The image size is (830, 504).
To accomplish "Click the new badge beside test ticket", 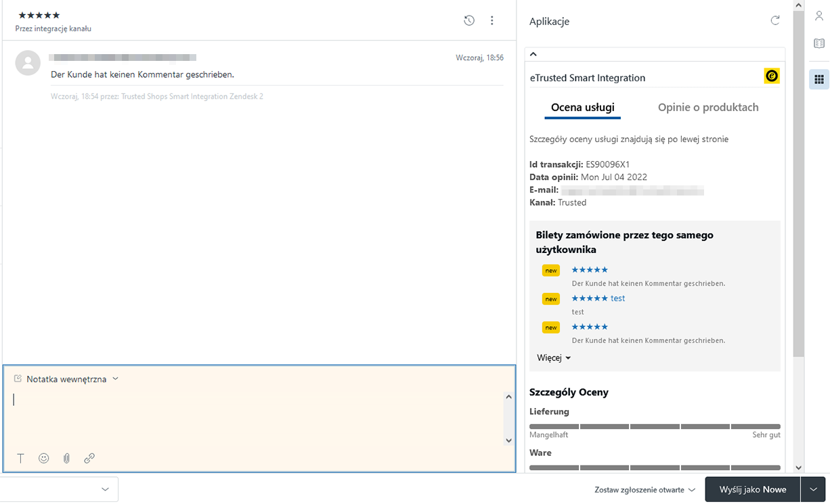I will [x=551, y=299].
